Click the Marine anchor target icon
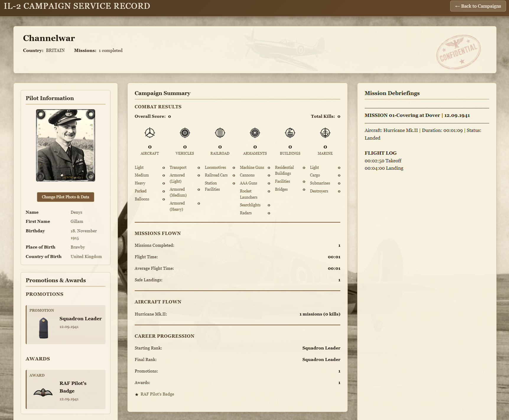This screenshot has height=420, width=509. pyautogui.click(x=325, y=133)
